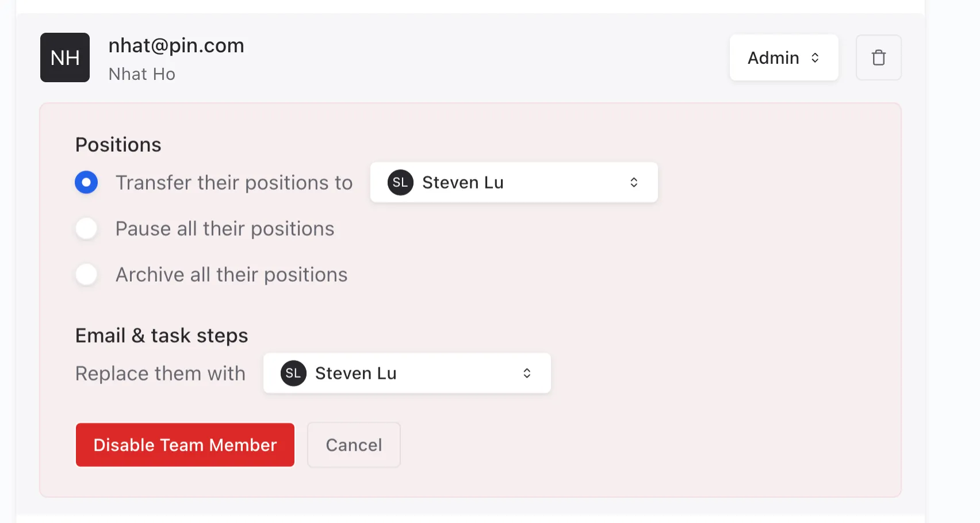
Task: Click chevron arrows in email task steps selector
Action: (x=527, y=373)
